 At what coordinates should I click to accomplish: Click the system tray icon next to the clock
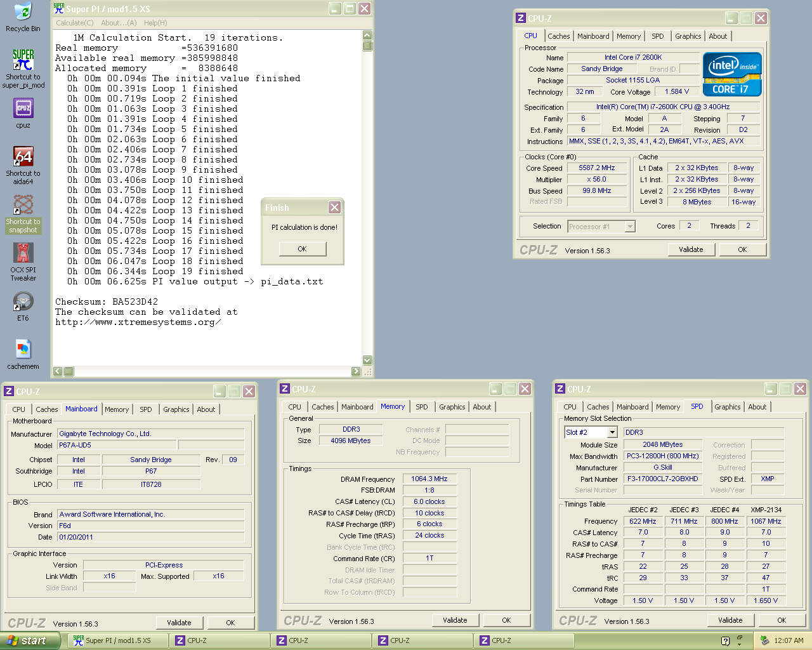[764, 641]
